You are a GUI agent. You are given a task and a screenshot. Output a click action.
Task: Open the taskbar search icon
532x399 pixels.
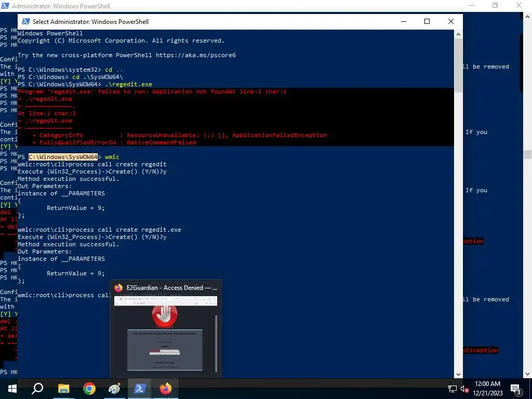click(x=37, y=389)
